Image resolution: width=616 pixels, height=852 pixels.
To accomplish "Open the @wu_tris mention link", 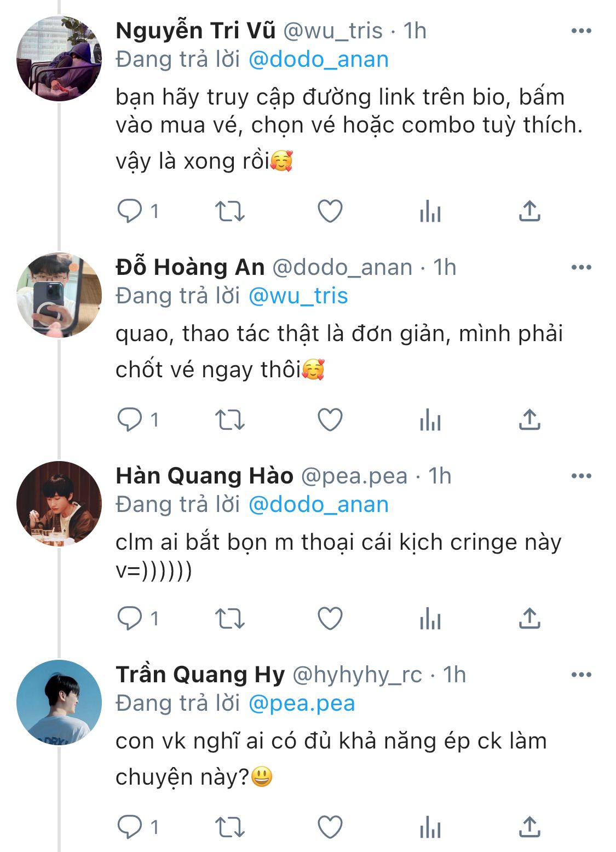I will tap(298, 296).
